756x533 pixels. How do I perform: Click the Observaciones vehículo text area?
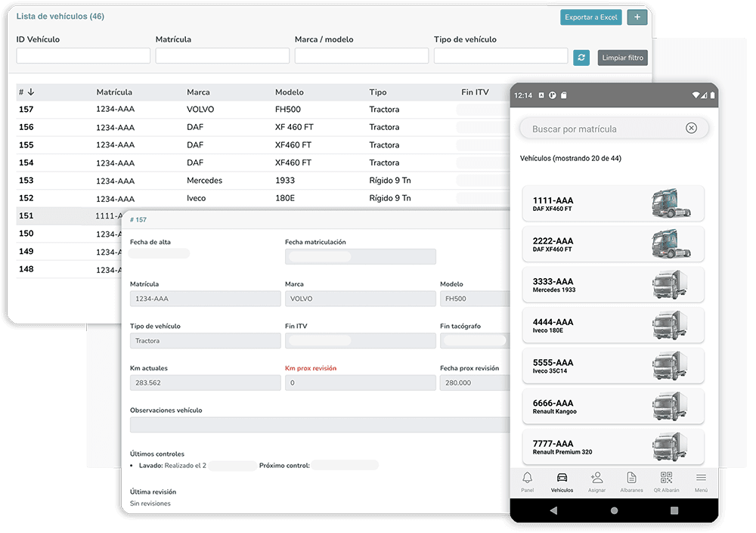point(320,424)
